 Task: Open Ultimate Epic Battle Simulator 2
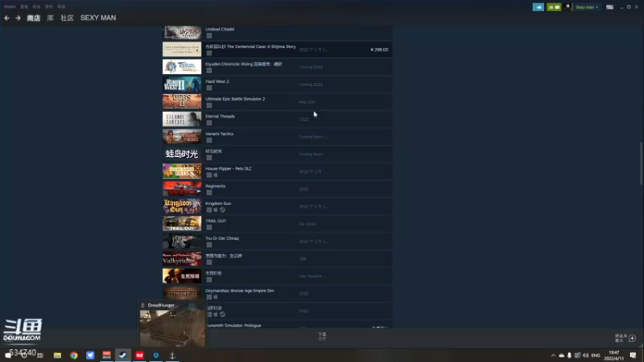pyautogui.click(x=277, y=102)
